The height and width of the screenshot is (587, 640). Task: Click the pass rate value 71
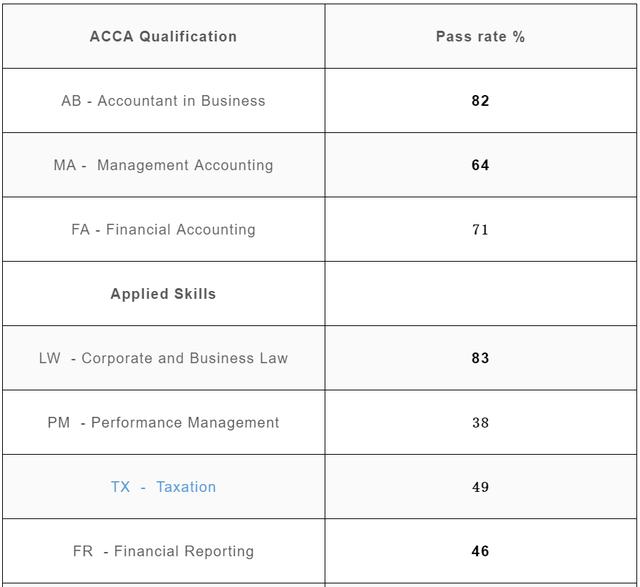(480, 229)
